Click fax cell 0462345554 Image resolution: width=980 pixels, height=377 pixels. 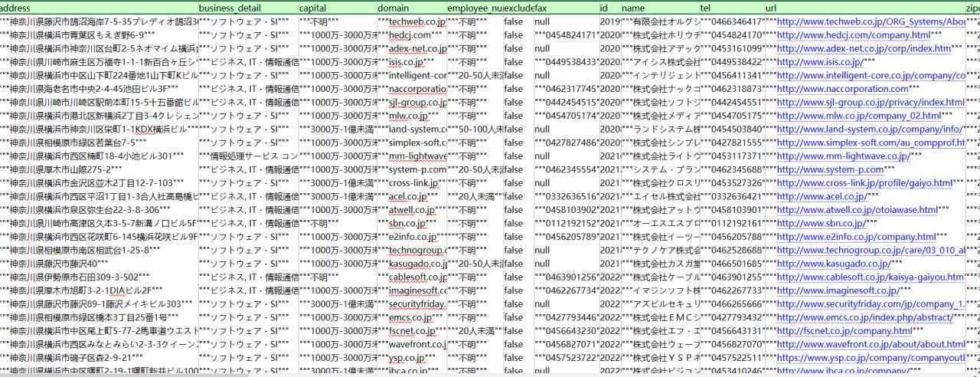point(565,169)
